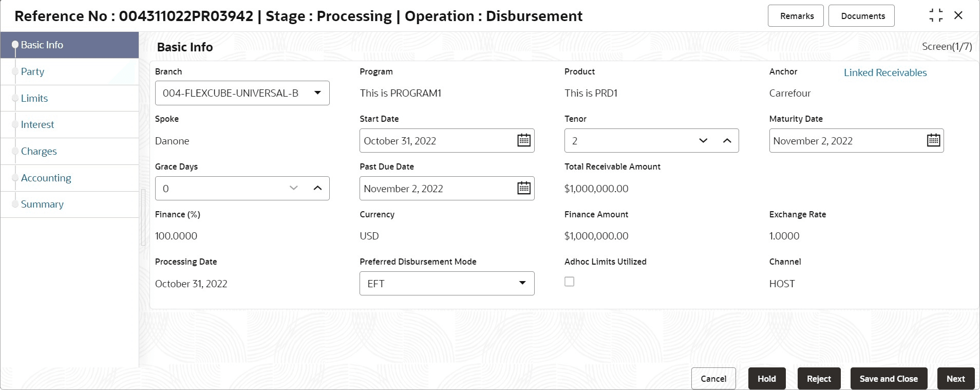This screenshot has width=980, height=390.
Task: Go to the Party step
Action: pyautogui.click(x=69, y=71)
